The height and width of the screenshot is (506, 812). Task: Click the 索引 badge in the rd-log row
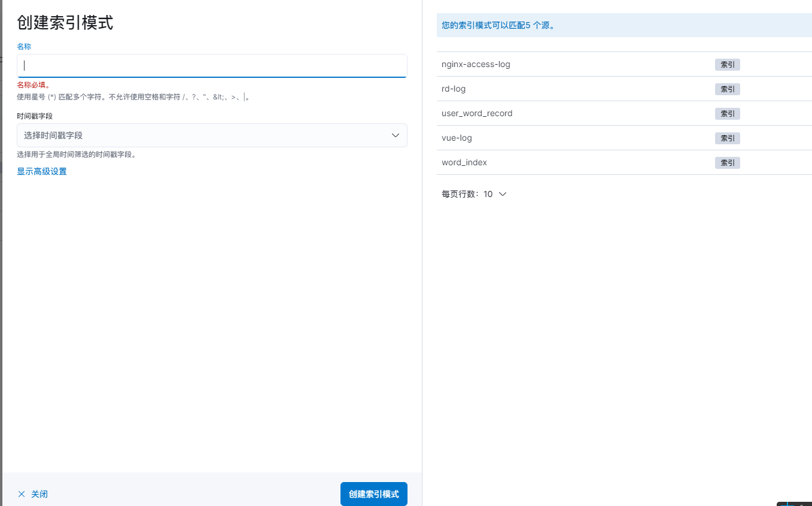pyautogui.click(x=728, y=89)
